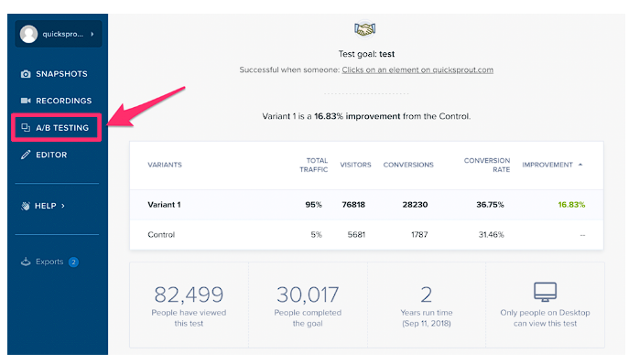639x364 pixels.
Task: Expand the HELP submenu chevron
Action: click(x=63, y=206)
